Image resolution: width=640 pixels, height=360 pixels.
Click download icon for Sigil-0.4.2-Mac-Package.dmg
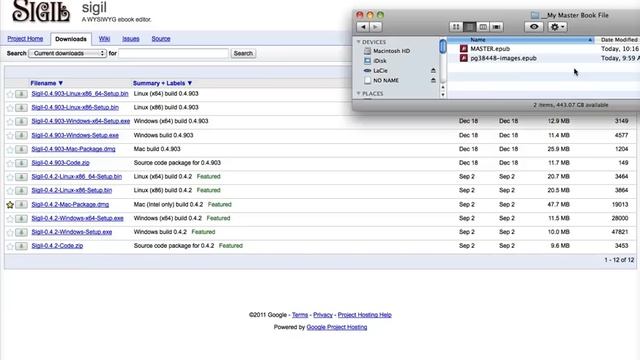click(21, 204)
